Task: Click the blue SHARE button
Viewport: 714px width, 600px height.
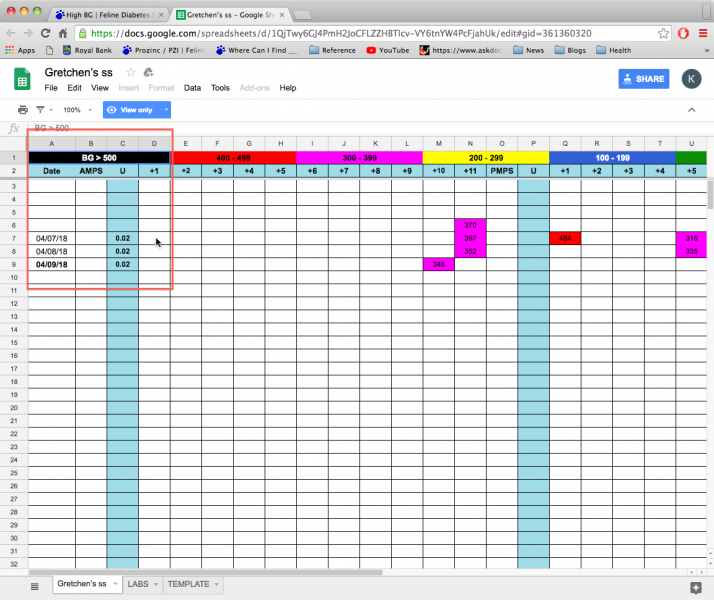Action: [x=643, y=79]
